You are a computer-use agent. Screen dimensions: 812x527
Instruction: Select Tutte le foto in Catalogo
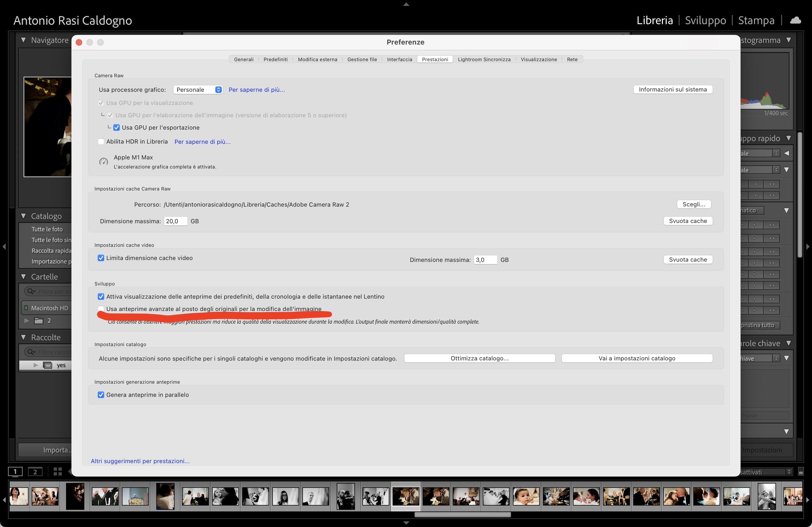click(47, 229)
